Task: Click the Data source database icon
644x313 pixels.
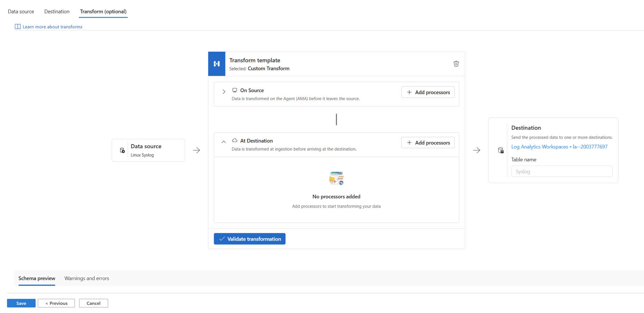Action: [x=122, y=150]
